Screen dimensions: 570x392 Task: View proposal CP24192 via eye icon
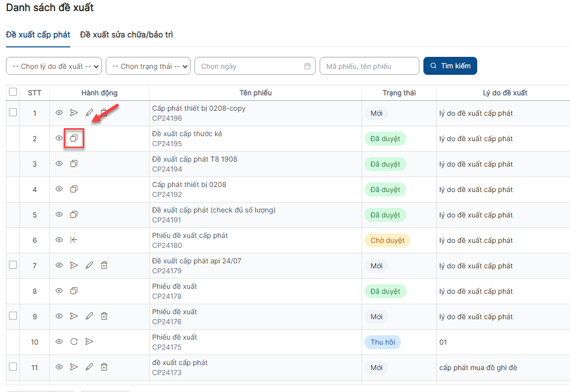(59, 189)
